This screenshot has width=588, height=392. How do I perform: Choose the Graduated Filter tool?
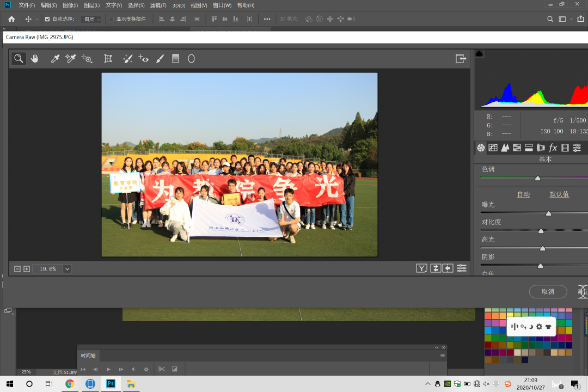click(x=175, y=59)
